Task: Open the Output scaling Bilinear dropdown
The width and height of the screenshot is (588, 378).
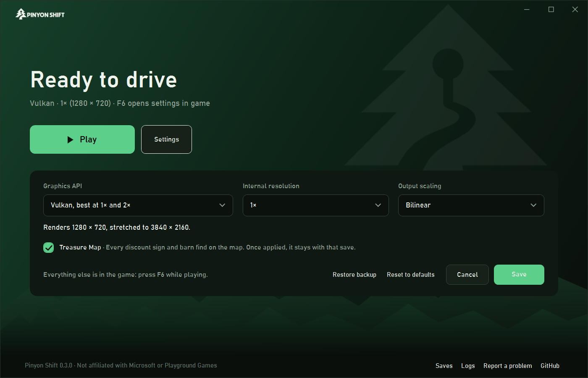Action: coord(471,205)
